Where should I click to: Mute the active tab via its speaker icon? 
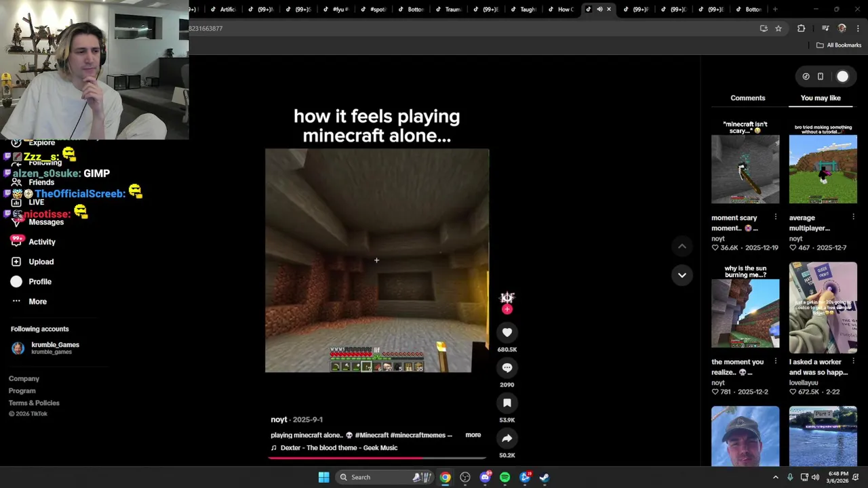tap(599, 9)
